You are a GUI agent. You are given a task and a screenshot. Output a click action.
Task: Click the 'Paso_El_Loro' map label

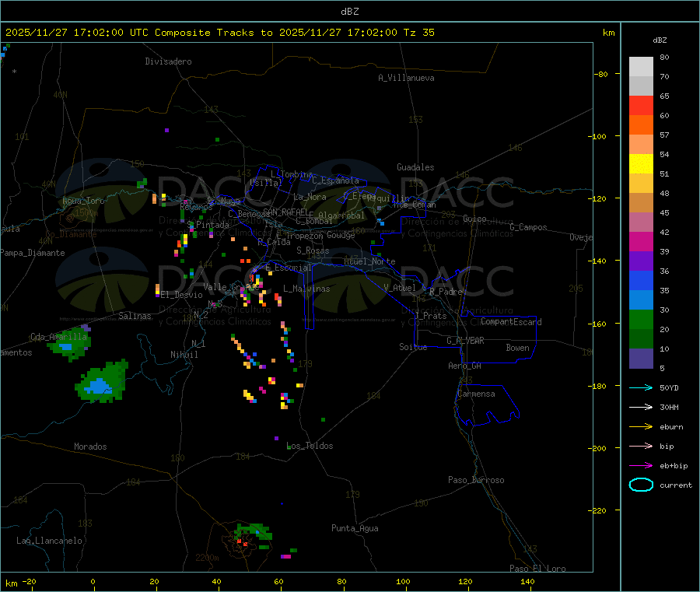pyautogui.click(x=538, y=569)
